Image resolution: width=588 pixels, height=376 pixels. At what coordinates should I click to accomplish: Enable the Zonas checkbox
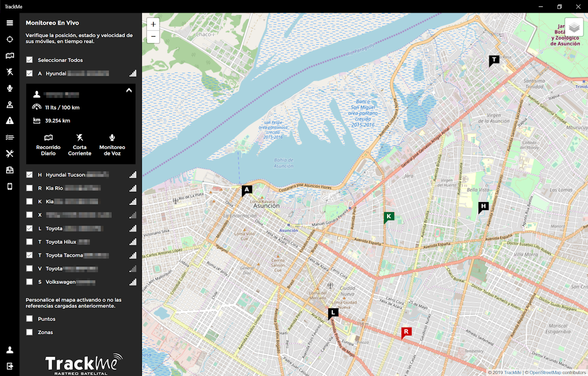coord(30,332)
